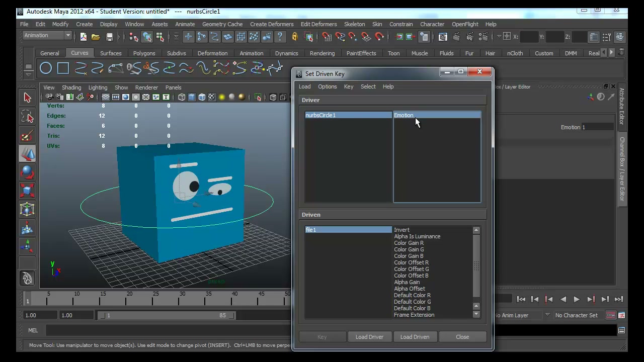Switch to the Polygons shelf tab
The width and height of the screenshot is (644, 362).
coord(144,53)
